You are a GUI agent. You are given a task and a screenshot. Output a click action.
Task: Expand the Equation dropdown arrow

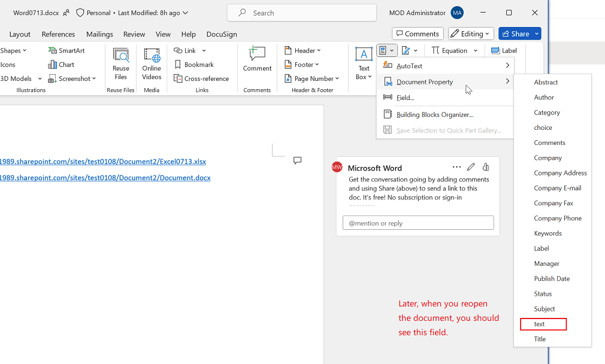(x=476, y=50)
